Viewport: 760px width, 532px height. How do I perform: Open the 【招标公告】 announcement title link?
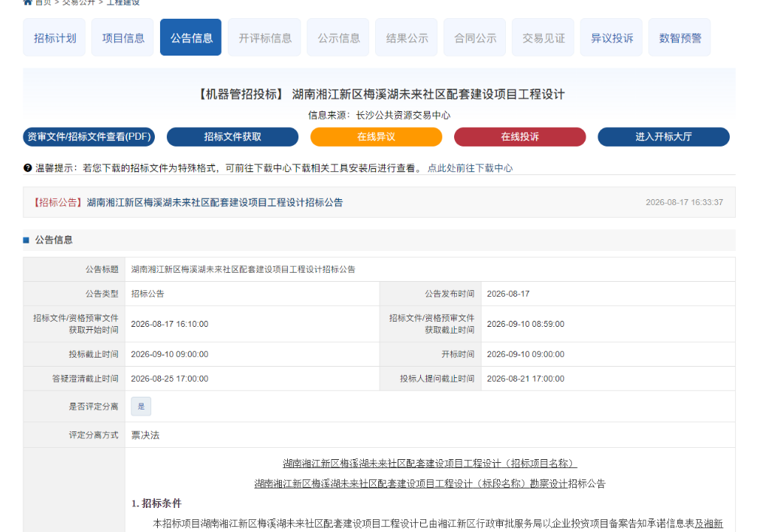[188, 203]
